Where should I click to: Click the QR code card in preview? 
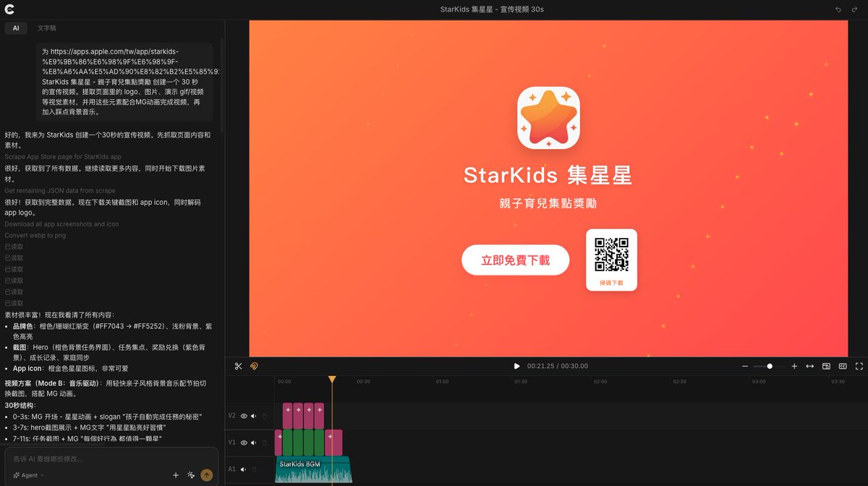612,260
